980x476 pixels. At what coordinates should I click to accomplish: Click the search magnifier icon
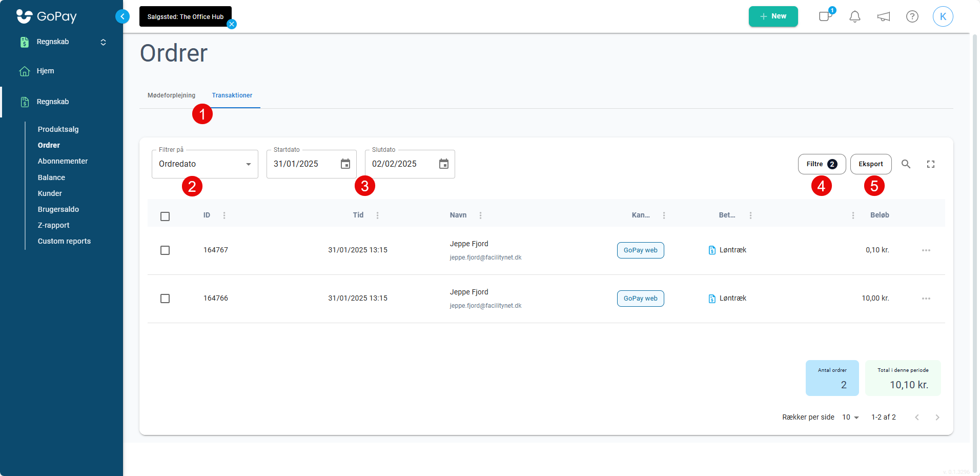tap(906, 164)
